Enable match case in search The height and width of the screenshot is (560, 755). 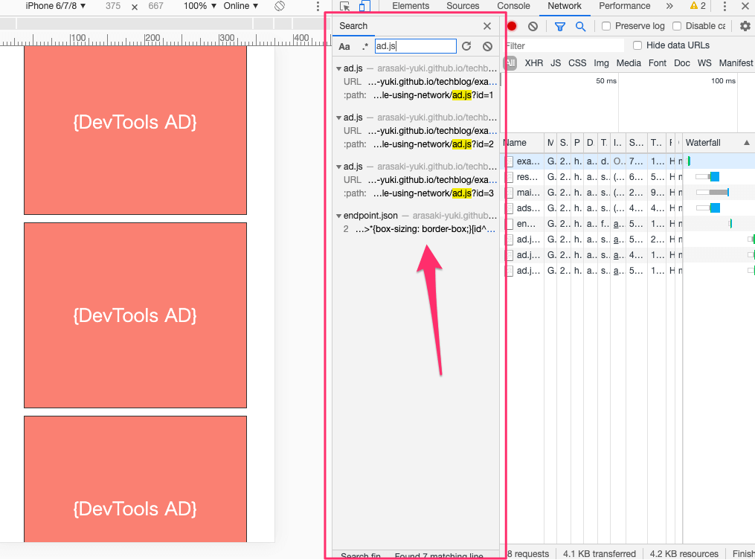pos(344,46)
